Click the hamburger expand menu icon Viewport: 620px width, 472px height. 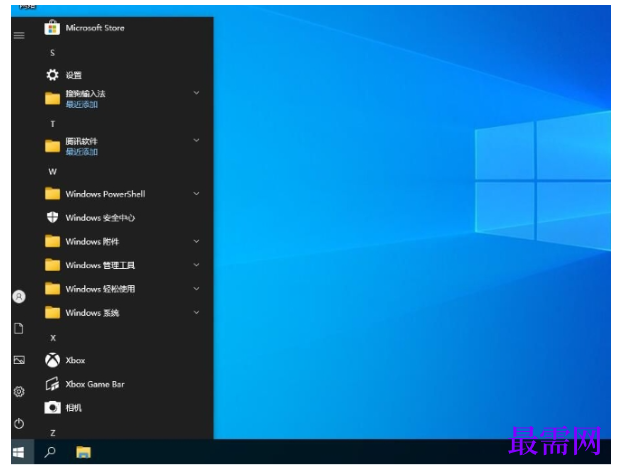(19, 36)
